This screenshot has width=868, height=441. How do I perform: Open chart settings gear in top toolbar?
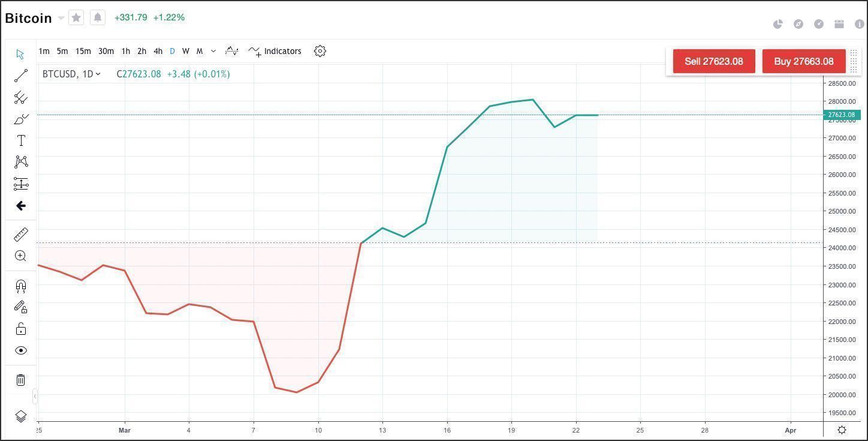click(x=320, y=51)
